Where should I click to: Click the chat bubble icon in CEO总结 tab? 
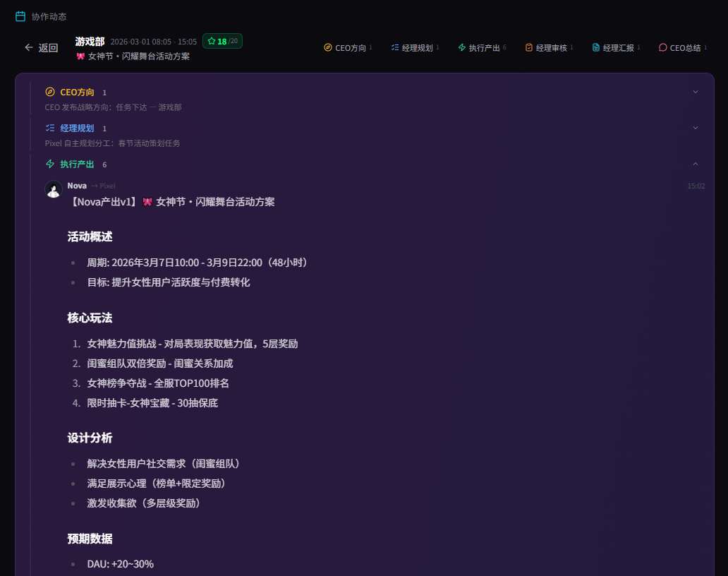click(662, 47)
